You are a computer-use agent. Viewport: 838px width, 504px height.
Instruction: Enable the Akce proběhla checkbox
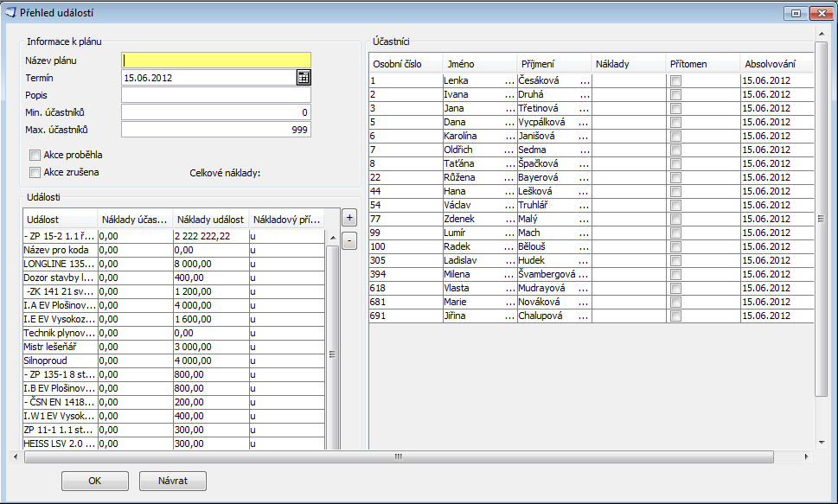pos(35,155)
